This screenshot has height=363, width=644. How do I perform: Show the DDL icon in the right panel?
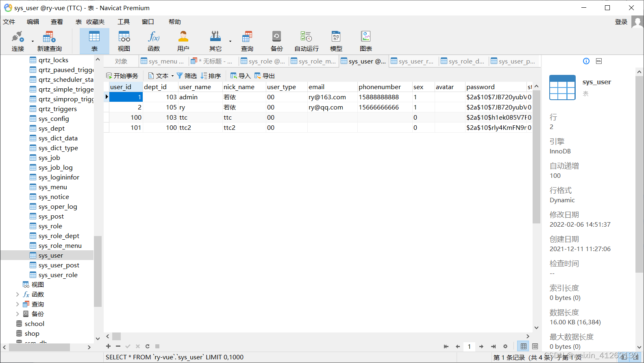599,61
